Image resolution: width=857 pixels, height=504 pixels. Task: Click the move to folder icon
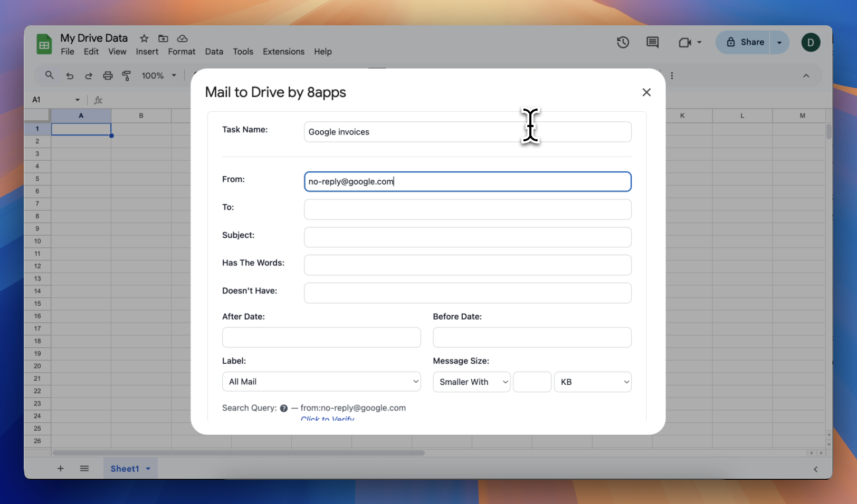163,38
